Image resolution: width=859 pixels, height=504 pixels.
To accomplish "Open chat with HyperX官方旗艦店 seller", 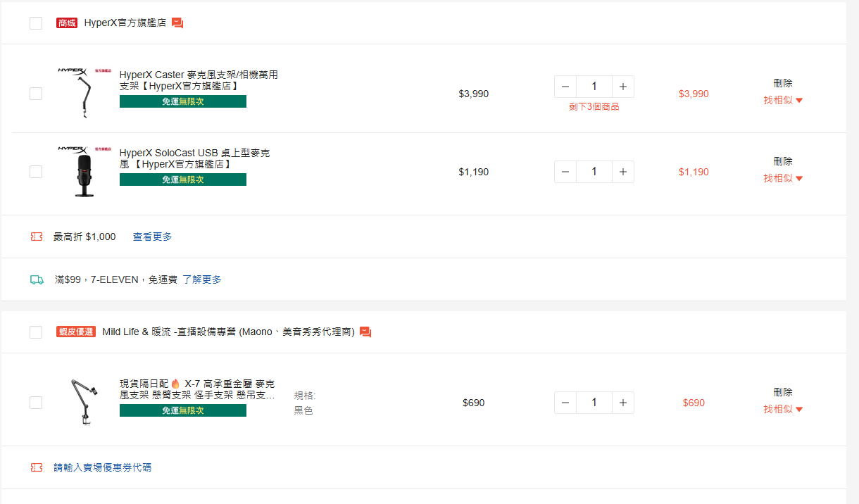I will pos(177,23).
